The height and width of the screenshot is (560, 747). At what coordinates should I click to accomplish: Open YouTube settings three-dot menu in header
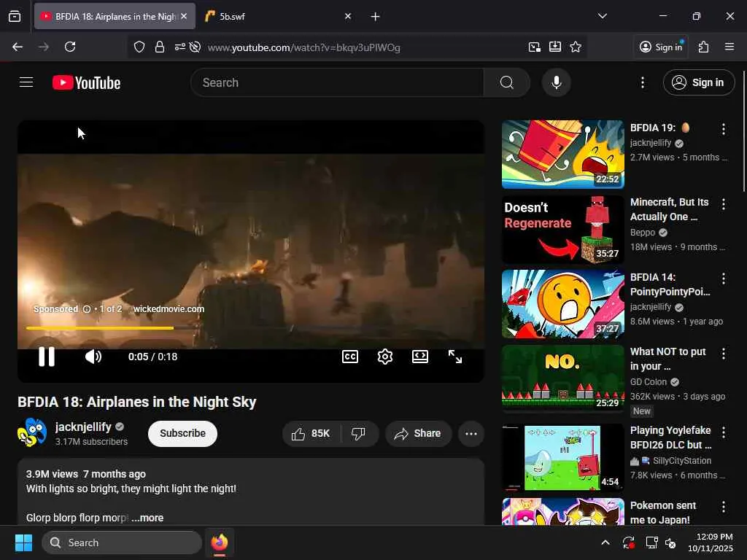coord(643,82)
